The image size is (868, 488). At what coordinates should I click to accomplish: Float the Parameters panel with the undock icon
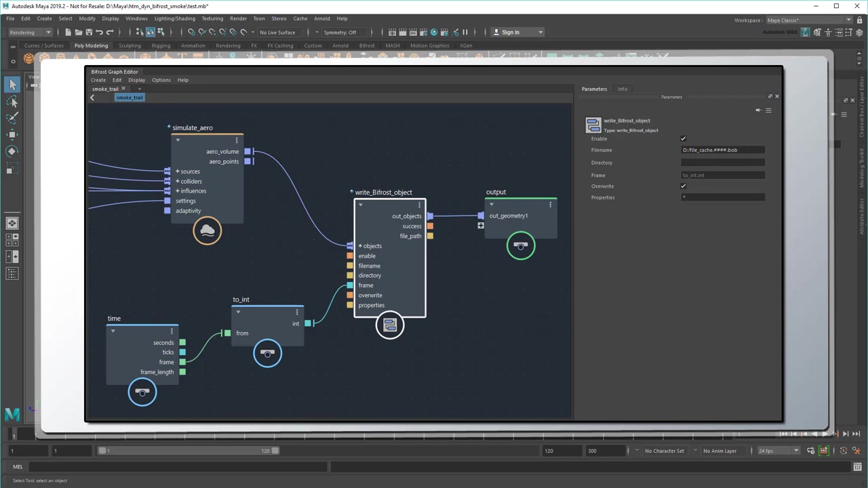[x=770, y=96]
